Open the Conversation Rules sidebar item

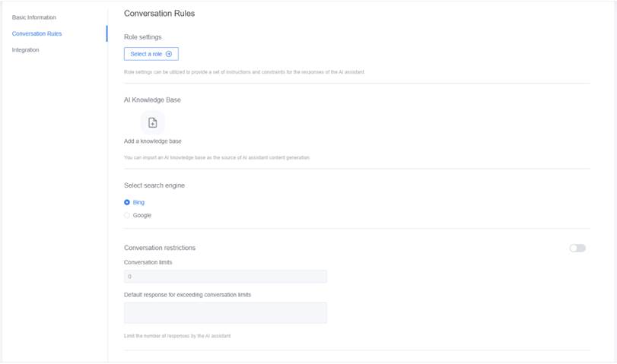click(37, 33)
